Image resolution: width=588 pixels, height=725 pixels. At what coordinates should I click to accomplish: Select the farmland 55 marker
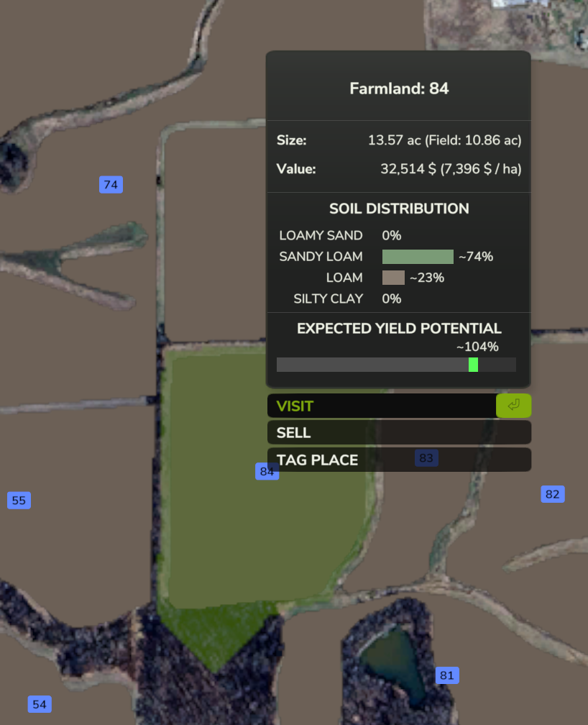(x=19, y=501)
